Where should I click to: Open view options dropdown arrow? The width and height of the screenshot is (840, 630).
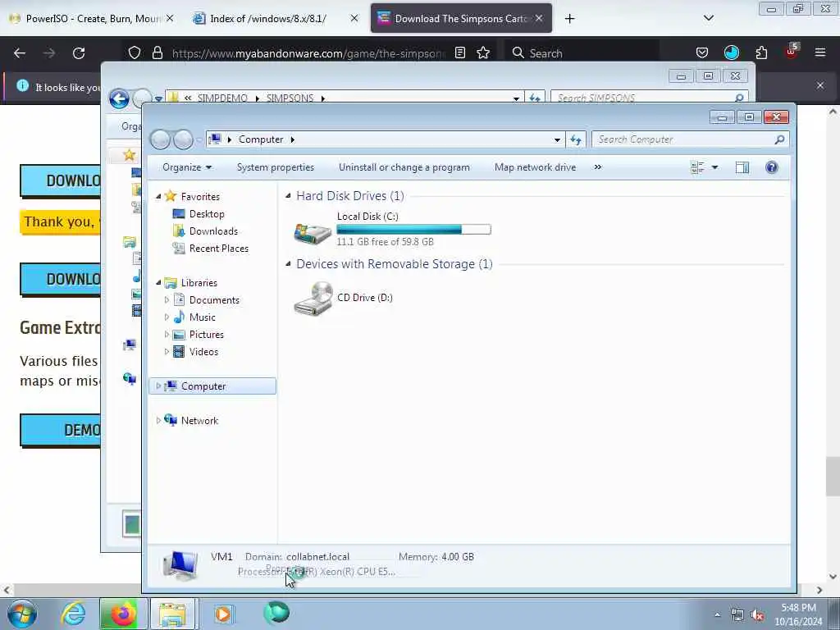[714, 167]
